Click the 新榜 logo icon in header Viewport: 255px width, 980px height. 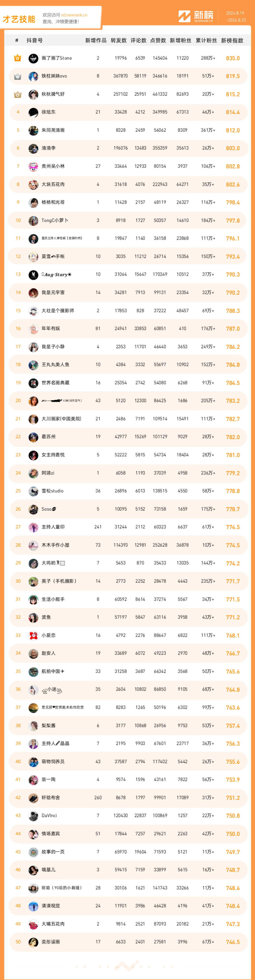tap(184, 16)
